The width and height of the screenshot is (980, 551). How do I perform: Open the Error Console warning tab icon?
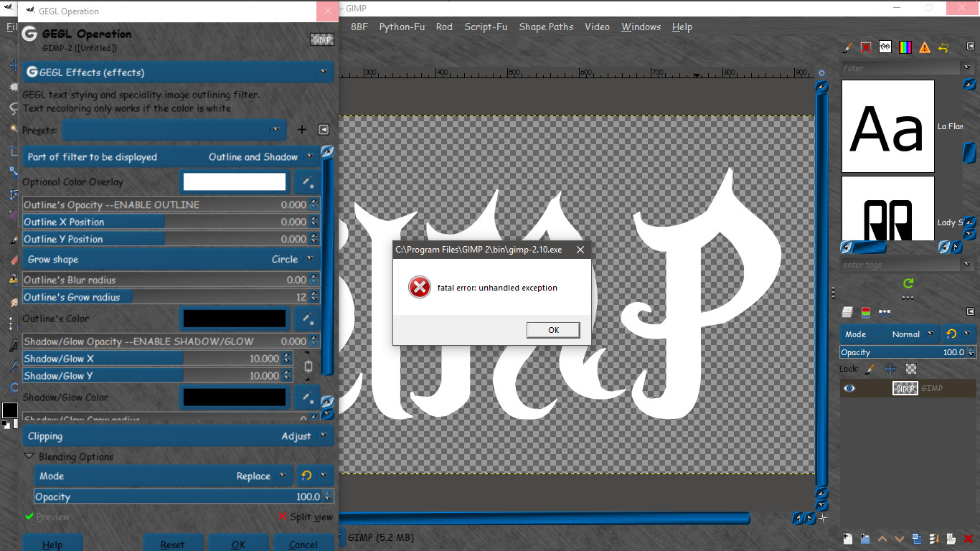pos(925,47)
